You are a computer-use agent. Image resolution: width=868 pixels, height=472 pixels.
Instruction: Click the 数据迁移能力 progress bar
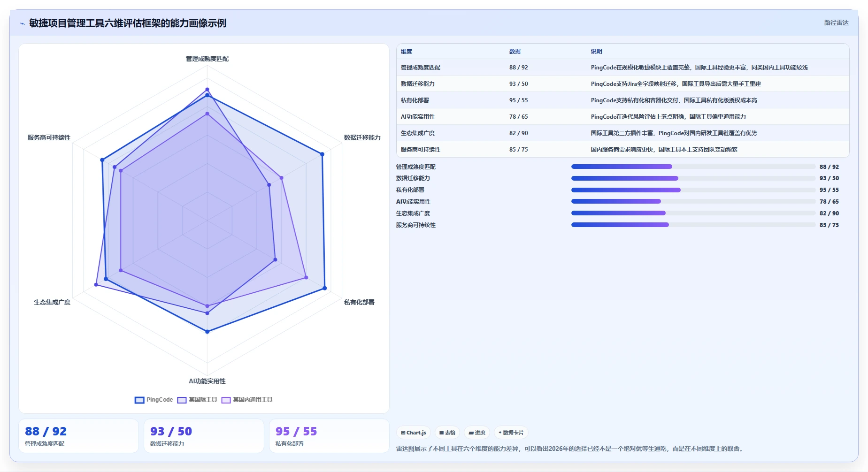pyautogui.click(x=693, y=178)
